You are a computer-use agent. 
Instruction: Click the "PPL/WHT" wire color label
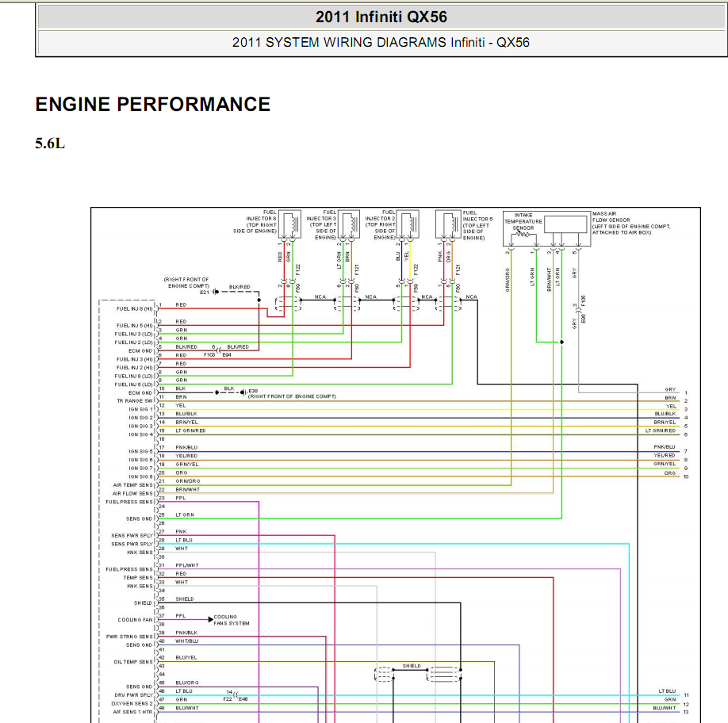pyautogui.click(x=187, y=565)
